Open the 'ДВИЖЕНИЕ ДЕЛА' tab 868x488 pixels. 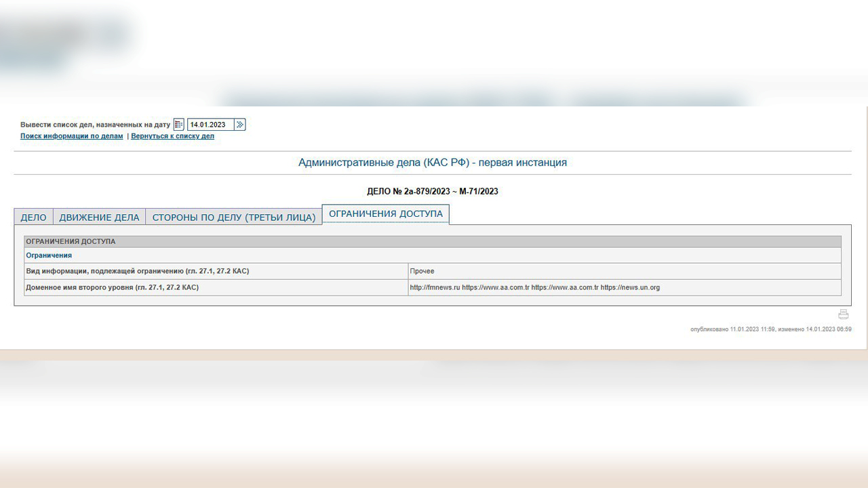[99, 218]
